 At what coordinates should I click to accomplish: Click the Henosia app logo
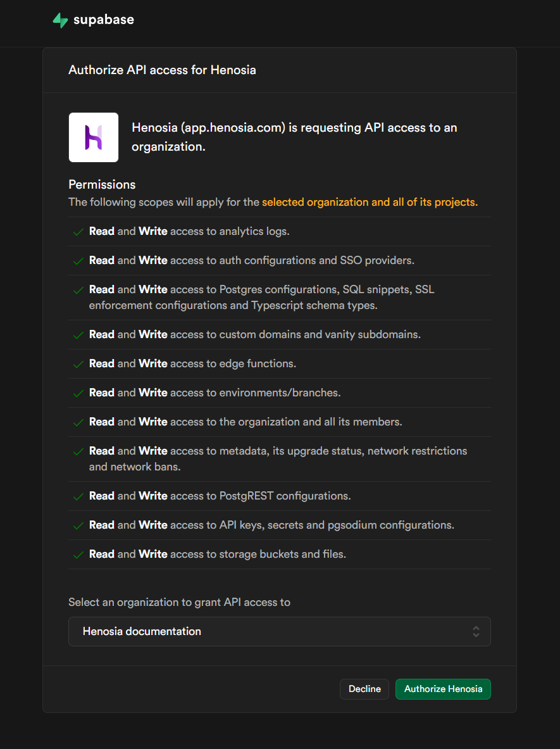tap(93, 137)
